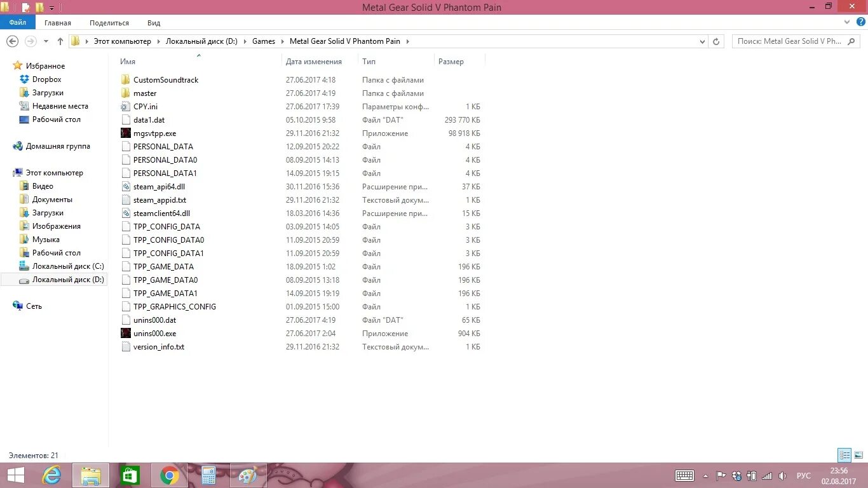868x488 pixels.
Task: Open recent locations dropdown arrow
Action: click(x=46, y=41)
